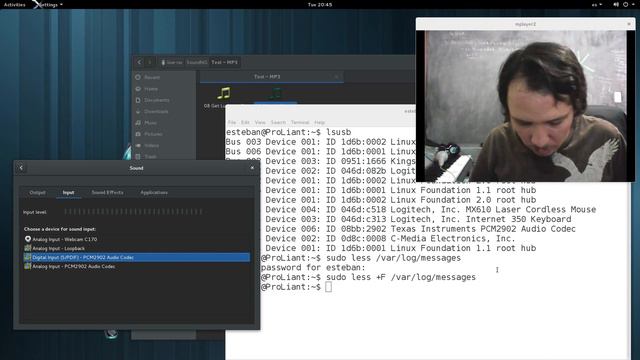Click the volume icon in top bar

[616, 4]
